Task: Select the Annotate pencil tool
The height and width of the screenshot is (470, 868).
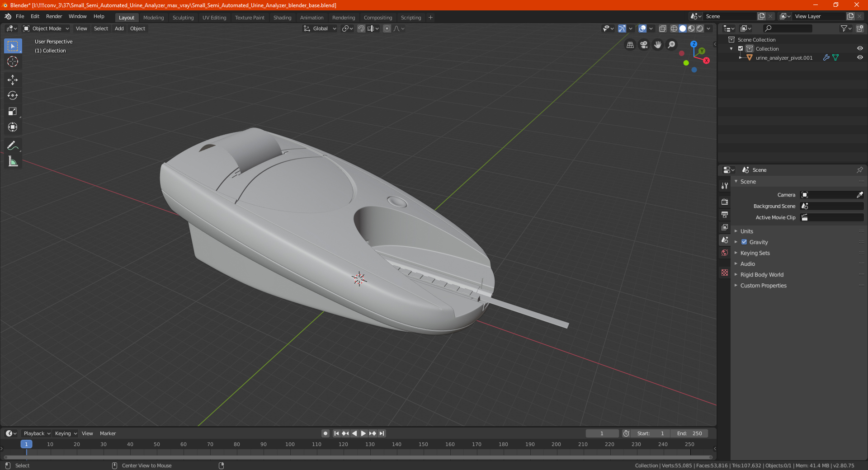Action: [13, 146]
